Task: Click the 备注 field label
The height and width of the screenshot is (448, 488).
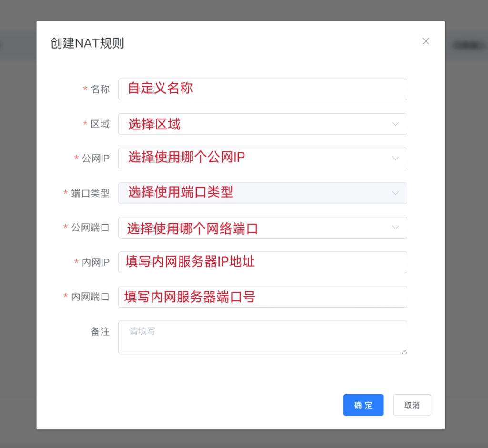Action: (100, 332)
